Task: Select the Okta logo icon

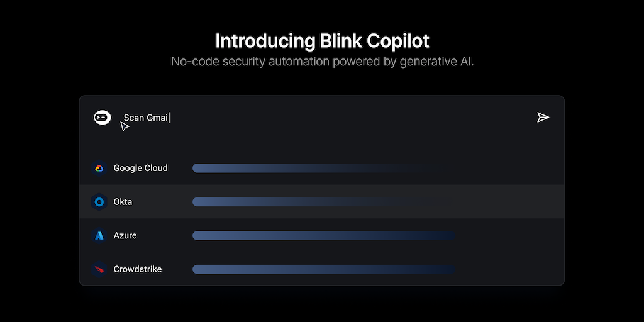Action: point(99,202)
